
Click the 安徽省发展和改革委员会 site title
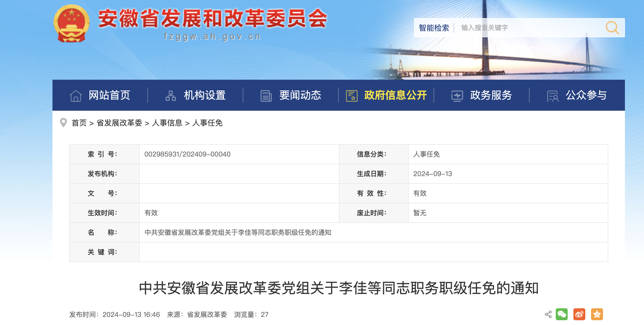tap(213, 19)
